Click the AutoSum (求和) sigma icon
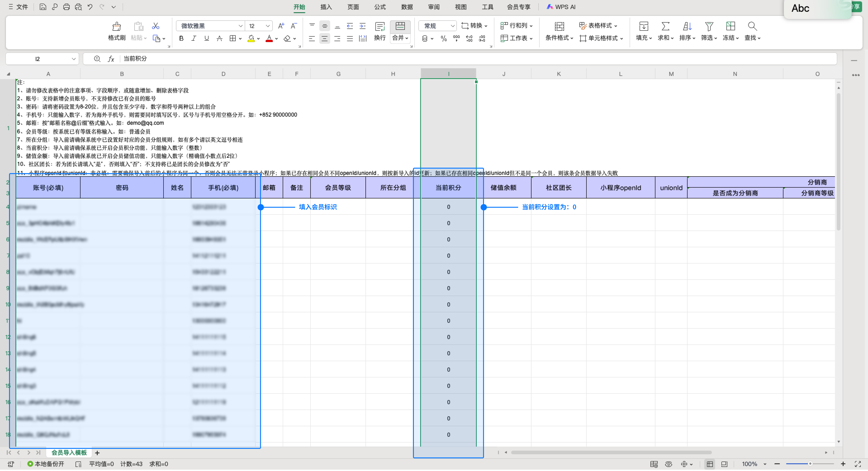868x471 pixels. [x=665, y=27]
